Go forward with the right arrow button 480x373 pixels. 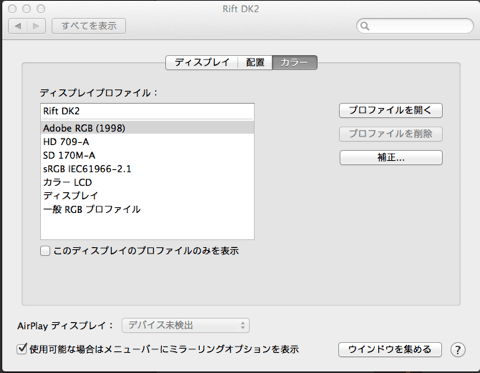(36, 26)
